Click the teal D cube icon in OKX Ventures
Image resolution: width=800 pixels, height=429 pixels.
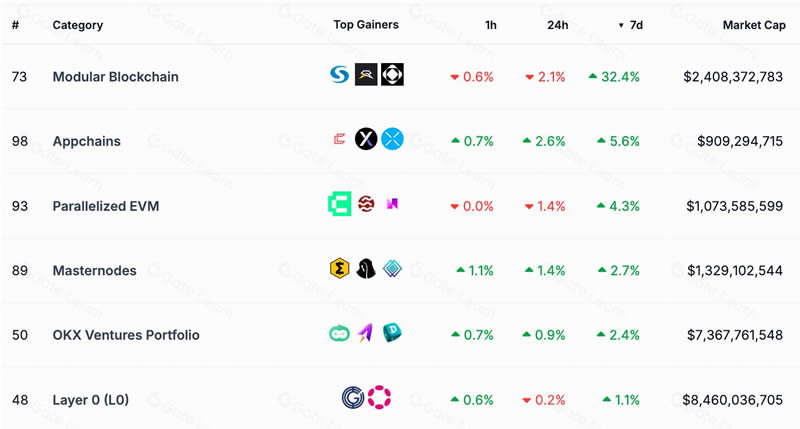(x=392, y=333)
